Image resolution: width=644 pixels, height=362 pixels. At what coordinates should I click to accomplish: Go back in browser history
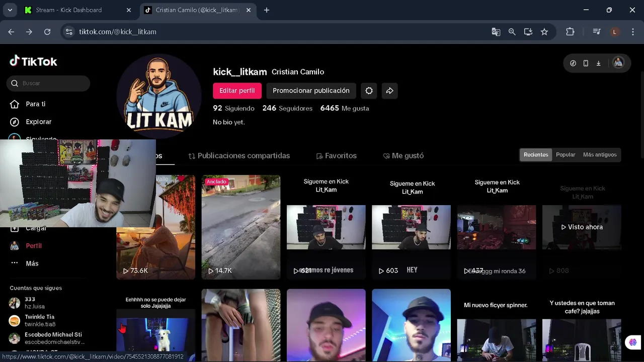click(x=11, y=32)
